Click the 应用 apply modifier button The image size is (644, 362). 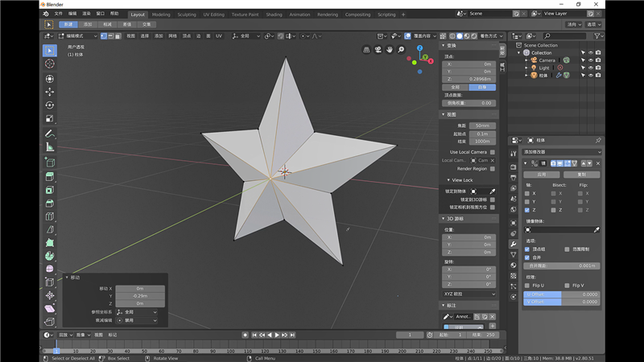pyautogui.click(x=541, y=175)
